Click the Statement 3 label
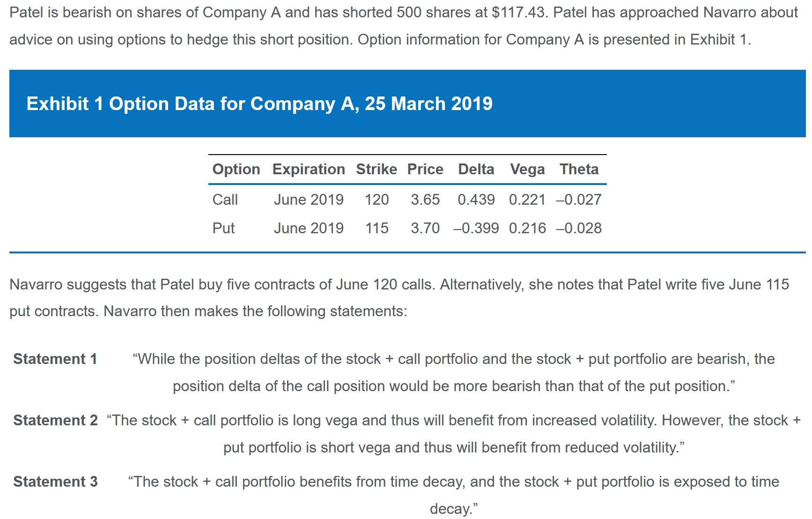The image size is (812, 519). (x=55, y=482)
